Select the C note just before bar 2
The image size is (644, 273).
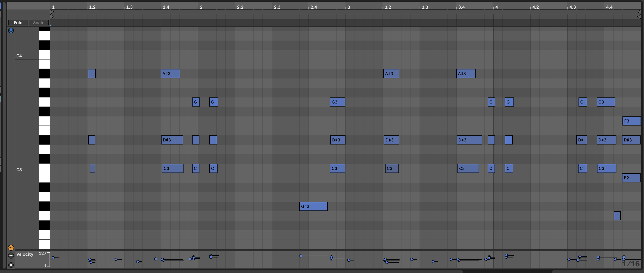click(196, 168)
